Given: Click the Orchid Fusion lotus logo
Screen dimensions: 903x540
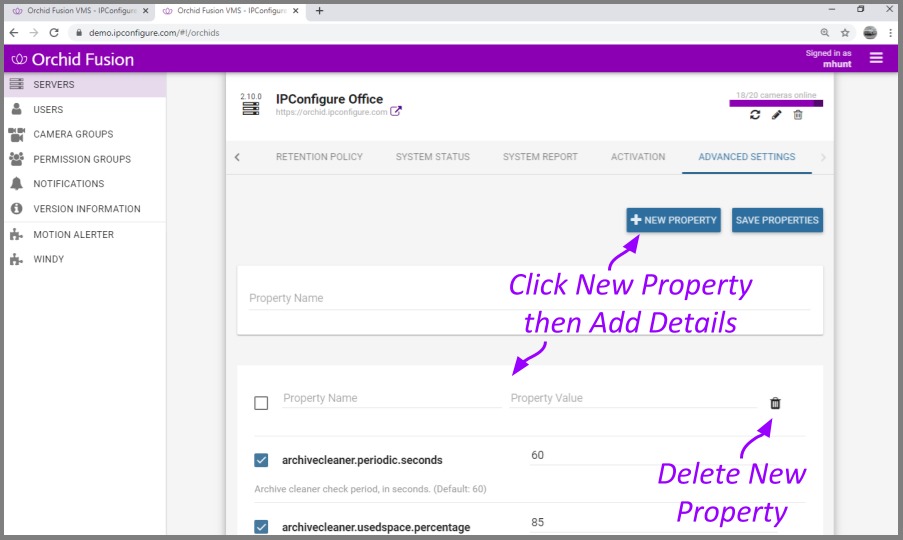Looking at the screenshot, I should tap(19, 59).
